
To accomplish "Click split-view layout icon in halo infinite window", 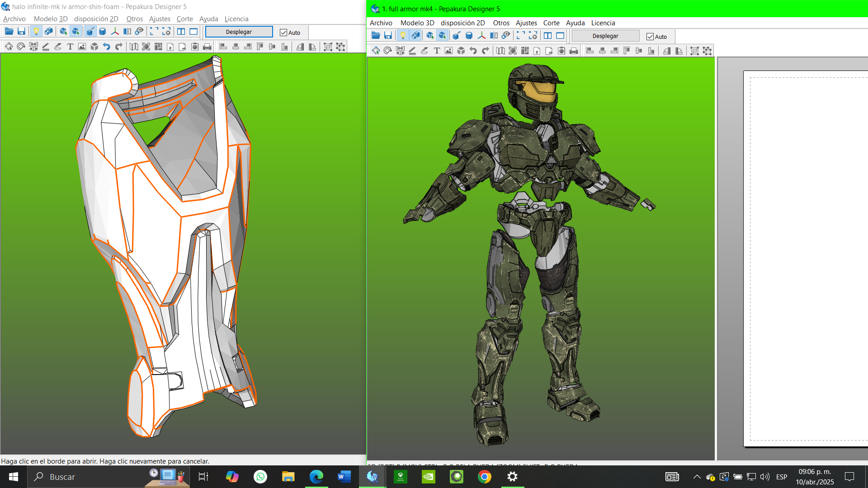I will pyautogui.click(x=181, y=32).
